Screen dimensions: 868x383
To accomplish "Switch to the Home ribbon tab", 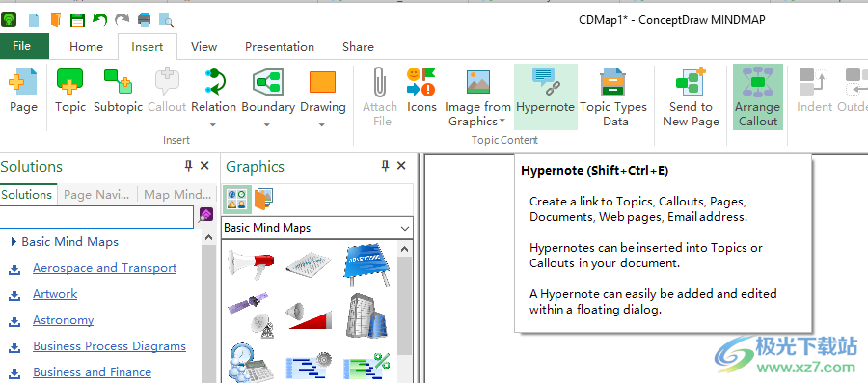I will [x=86, y=47].
